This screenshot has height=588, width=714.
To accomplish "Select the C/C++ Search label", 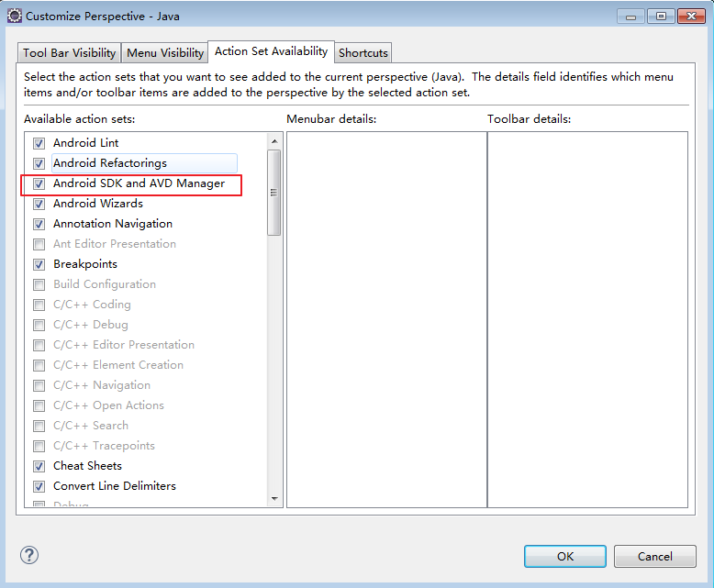I will pyautogui.click(x=91, y=426).
